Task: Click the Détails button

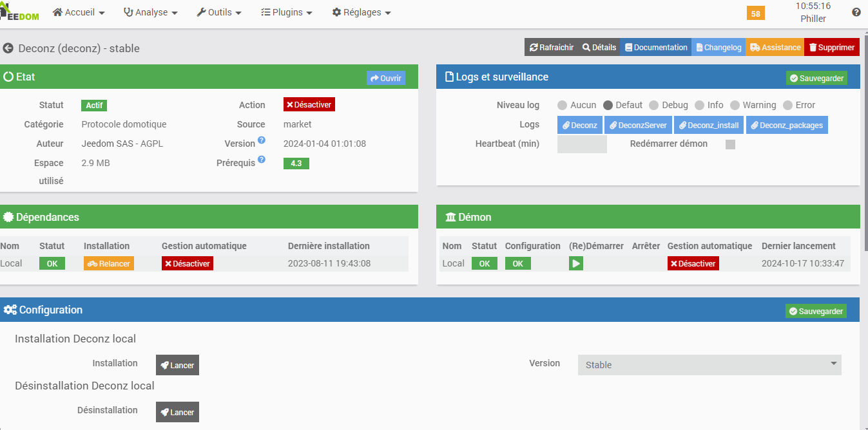Action: click(599, 47)
